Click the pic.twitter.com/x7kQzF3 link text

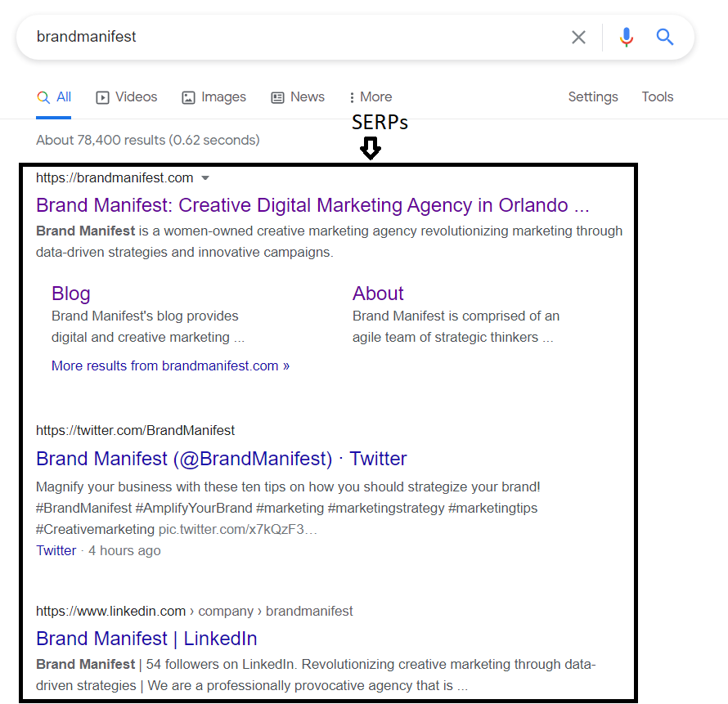point(238,529)
